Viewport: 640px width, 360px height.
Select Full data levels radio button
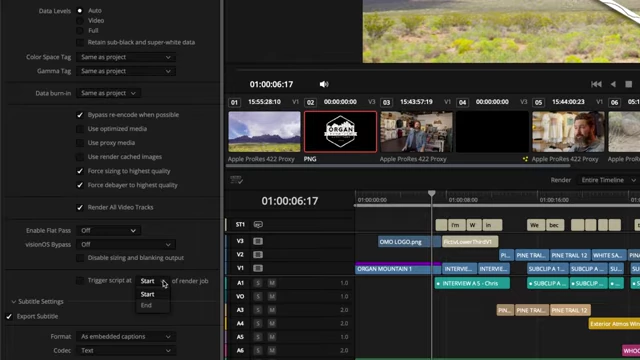click(x=80, y=31)
